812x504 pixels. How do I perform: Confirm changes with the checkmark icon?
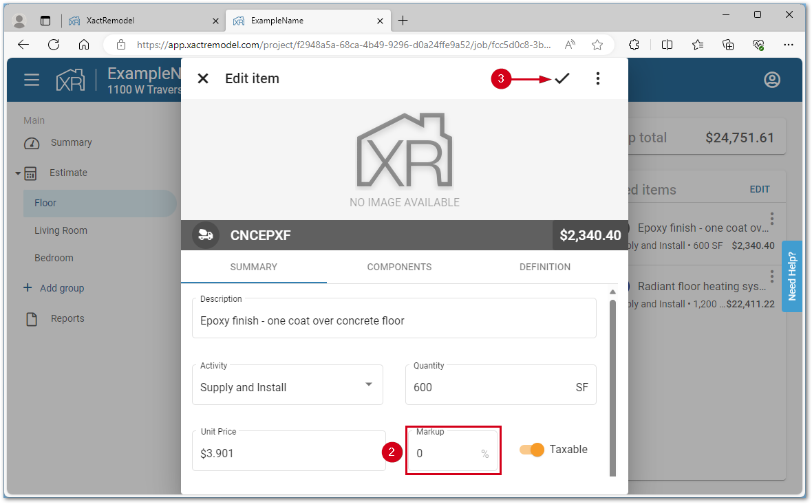tap(562, 78)
